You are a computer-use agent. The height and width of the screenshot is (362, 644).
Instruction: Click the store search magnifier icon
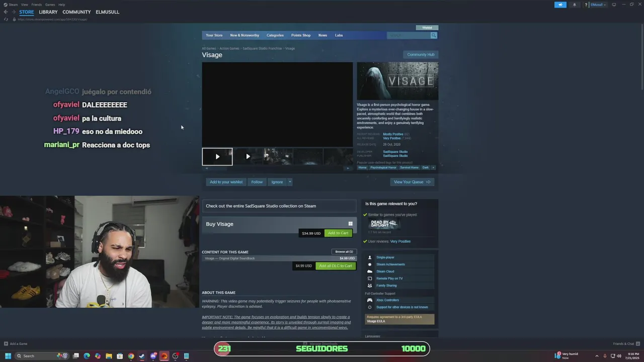(x=434, y=35)
